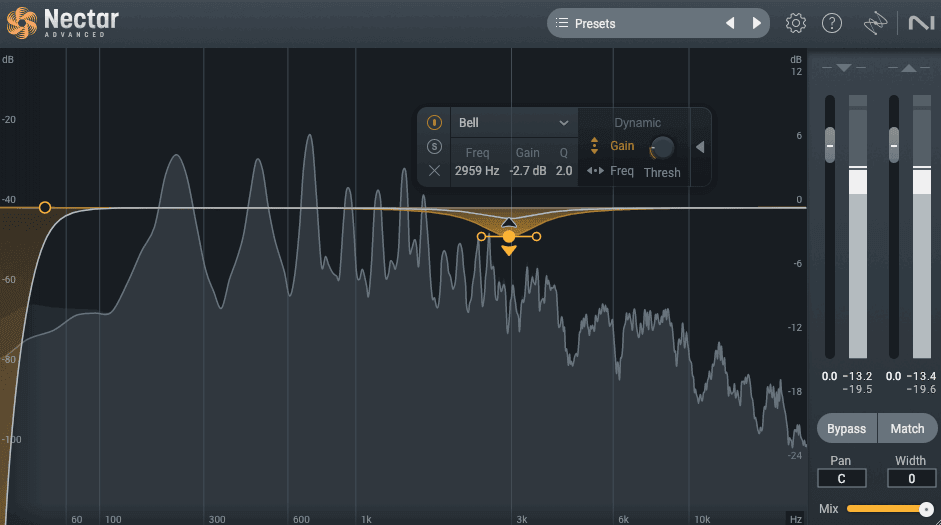Screen dimensions: 941x525
Task: Click the input meter down-triangle icon
Action: [844, 68]
